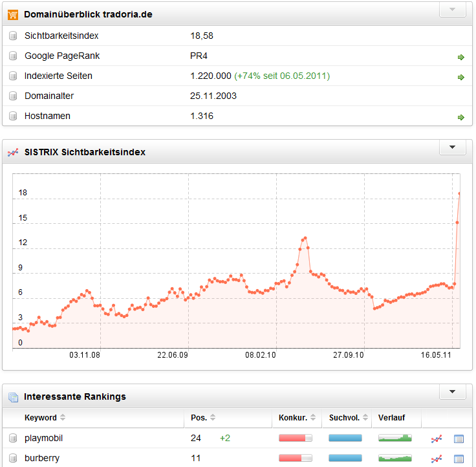This screenshot has height=467, width=476.
Task: Open the SISTRIX Sichtbarkeitsindex panel dropdown
Action: pos(452,147)
